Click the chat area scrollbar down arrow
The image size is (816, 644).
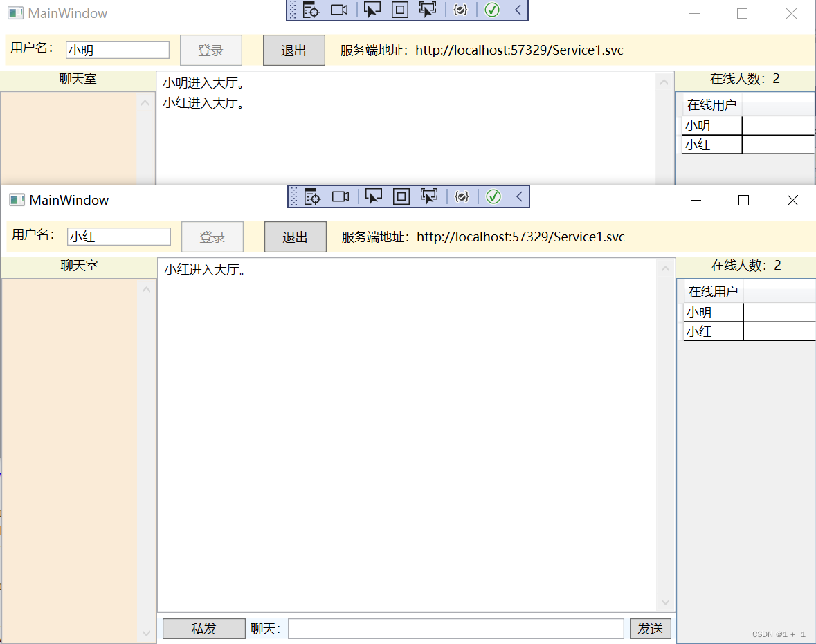coord(664,602)
